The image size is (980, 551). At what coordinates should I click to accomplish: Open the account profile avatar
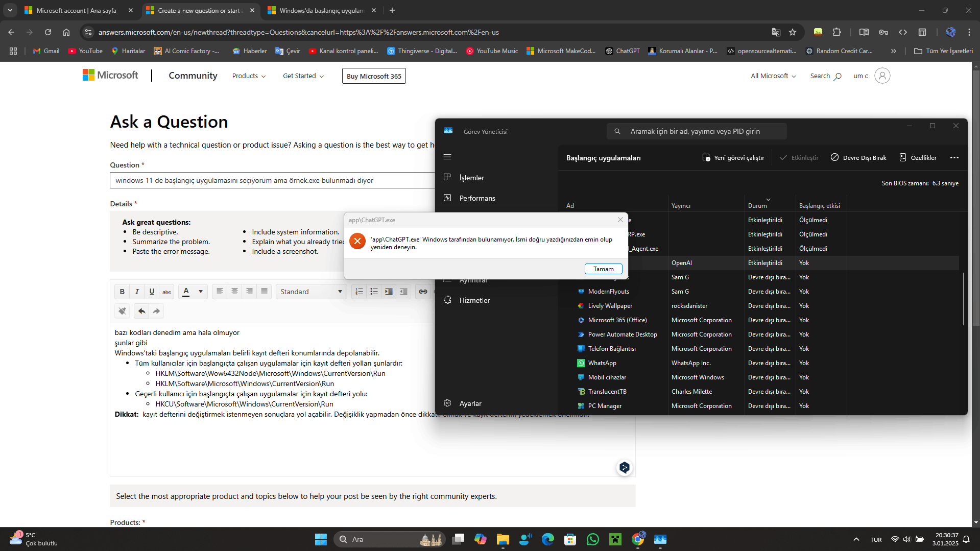[x=882, y=76]
